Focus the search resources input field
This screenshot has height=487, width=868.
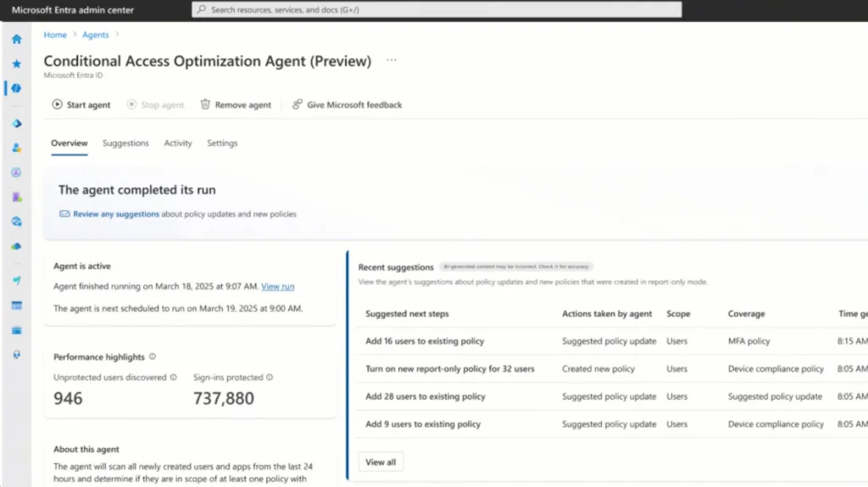437,9
